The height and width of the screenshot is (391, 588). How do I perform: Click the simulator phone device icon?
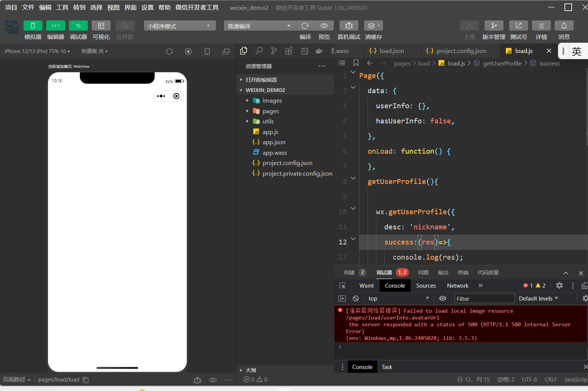tap(207, 51)
